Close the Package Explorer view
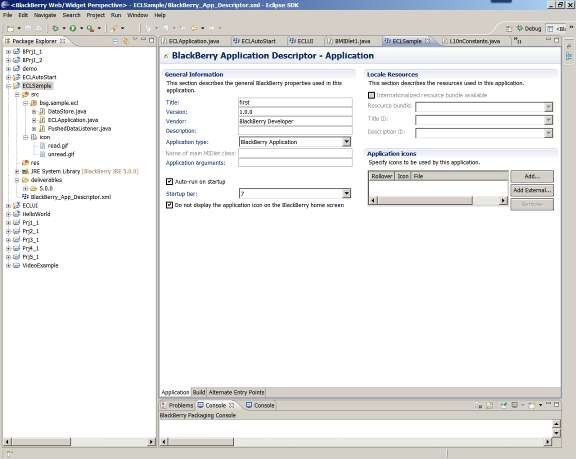The height and width of the screenshot is (459, 576). click(x=63, y=41)
